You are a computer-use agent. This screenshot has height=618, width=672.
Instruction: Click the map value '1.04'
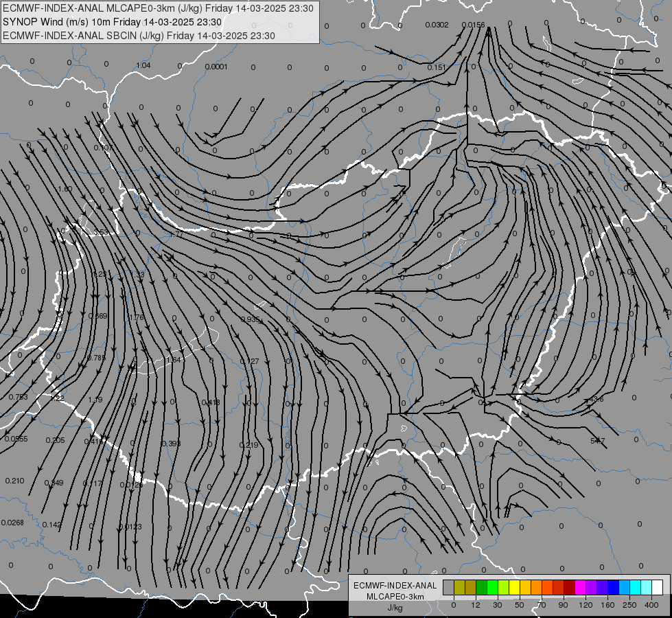tap(143, 65)
